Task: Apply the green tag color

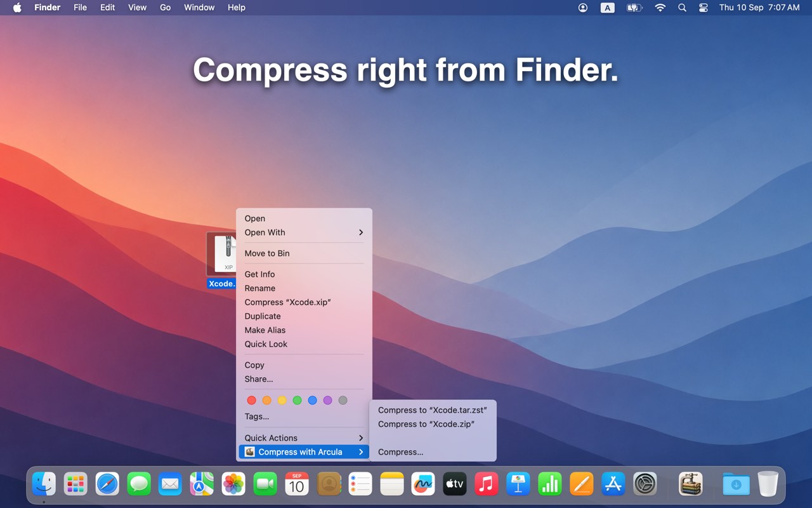Action: (x=297, y=400)
